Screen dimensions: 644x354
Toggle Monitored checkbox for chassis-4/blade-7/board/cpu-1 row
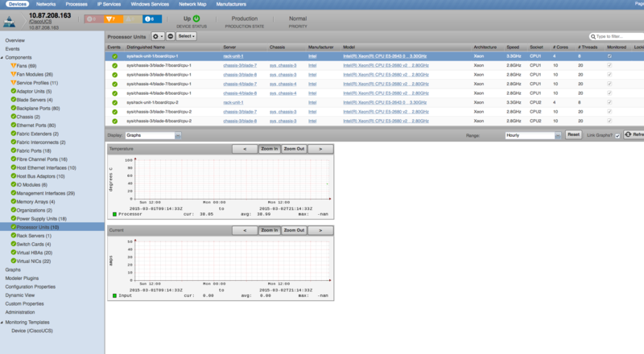tap(609, 84)
